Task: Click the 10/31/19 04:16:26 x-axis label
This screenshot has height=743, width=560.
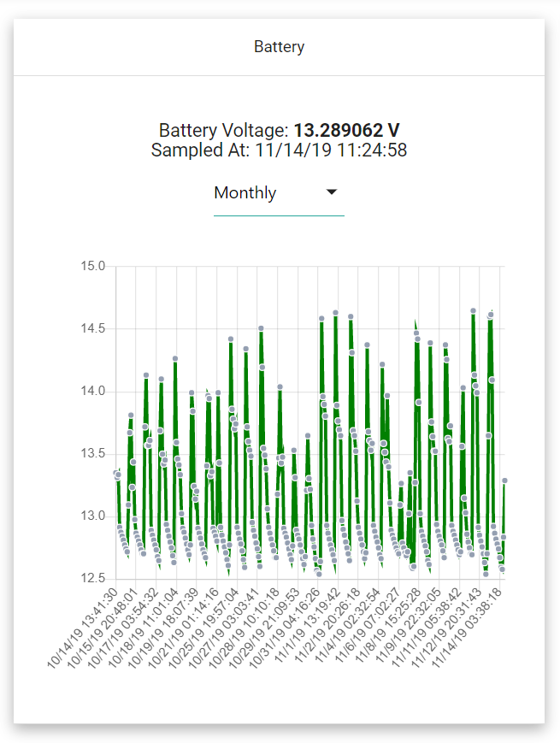Action: tap(285, 628)
